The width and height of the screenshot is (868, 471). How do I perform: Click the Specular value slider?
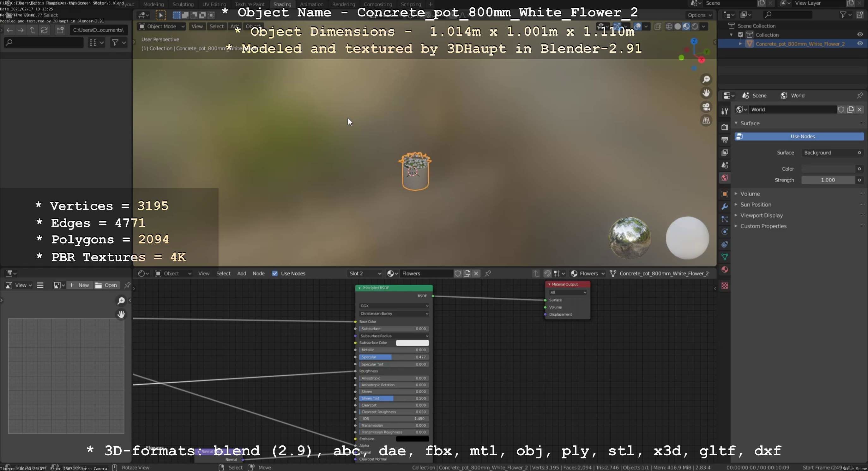394,357
